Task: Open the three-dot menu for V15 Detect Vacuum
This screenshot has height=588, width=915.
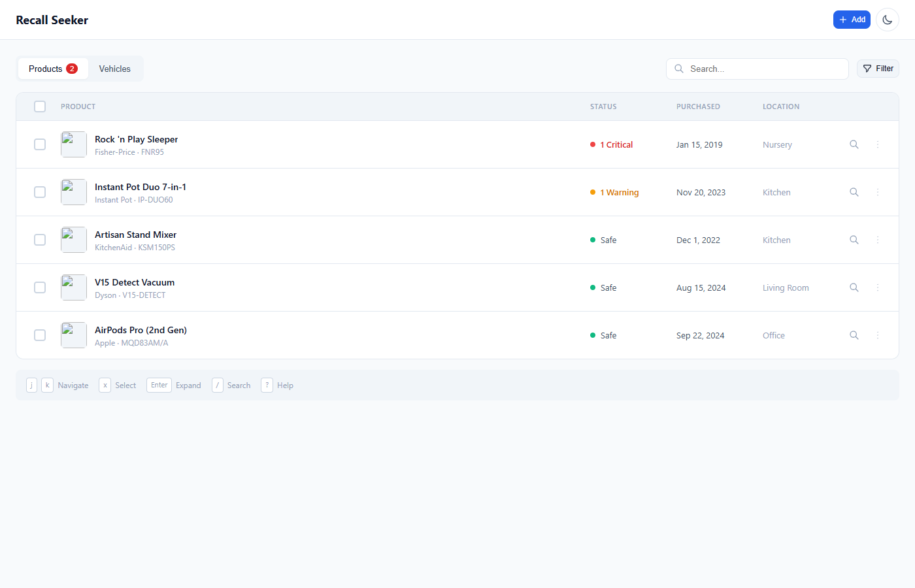Action: (878, 287)
